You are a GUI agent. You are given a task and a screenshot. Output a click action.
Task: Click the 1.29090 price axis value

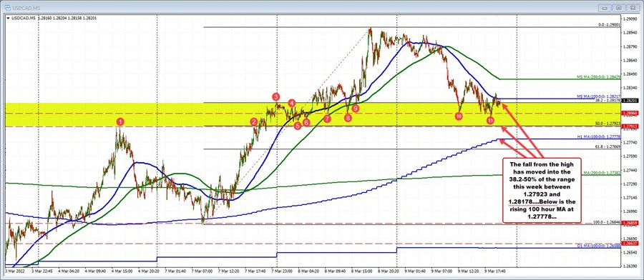coord(630,19)
